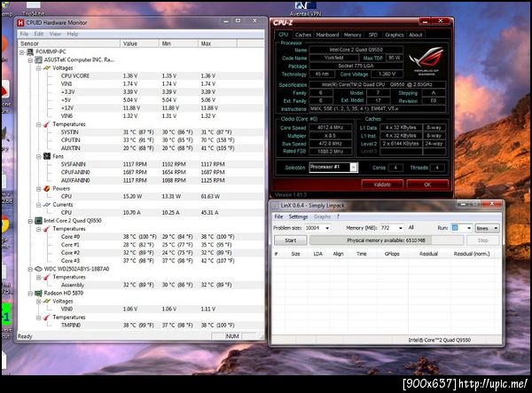Select the CPUFANIN0 fan row

(141, 172)
